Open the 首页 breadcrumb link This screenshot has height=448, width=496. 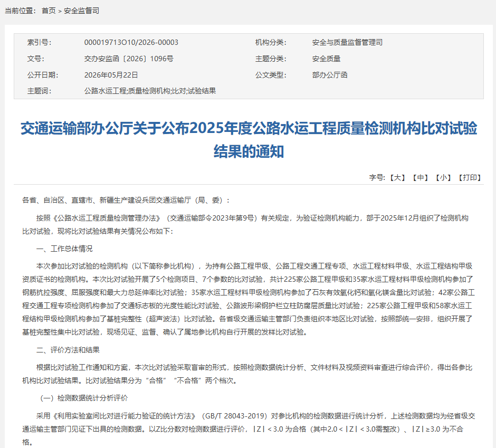49,11
